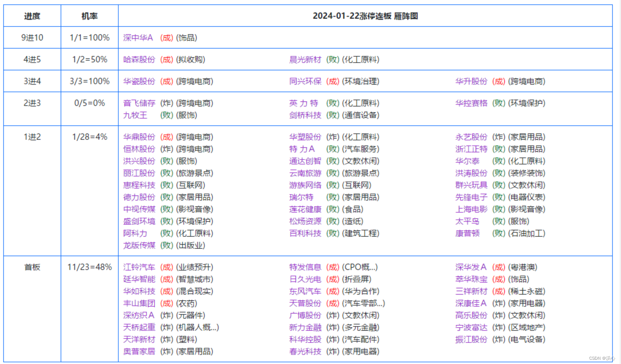Image resolution: width=621 pixels, height=364 pixels.
Task: Open the 深中华A stock link
Action: tap(138, 38)
